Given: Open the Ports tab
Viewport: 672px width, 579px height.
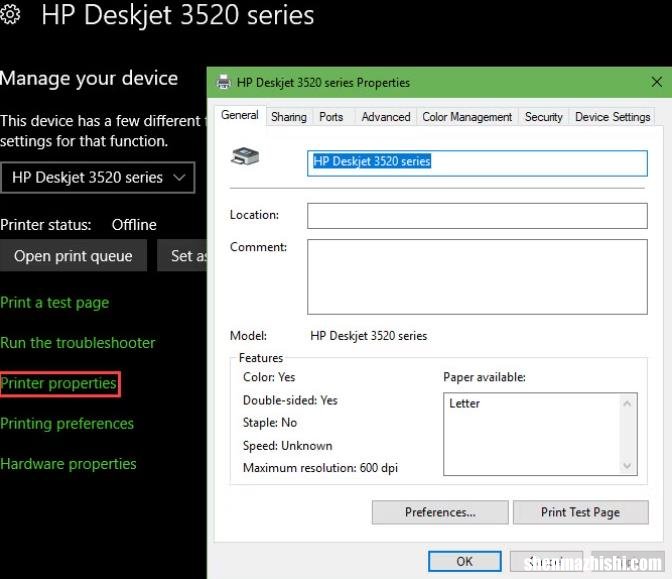Looking at the screenshot, I should point(331,117).
